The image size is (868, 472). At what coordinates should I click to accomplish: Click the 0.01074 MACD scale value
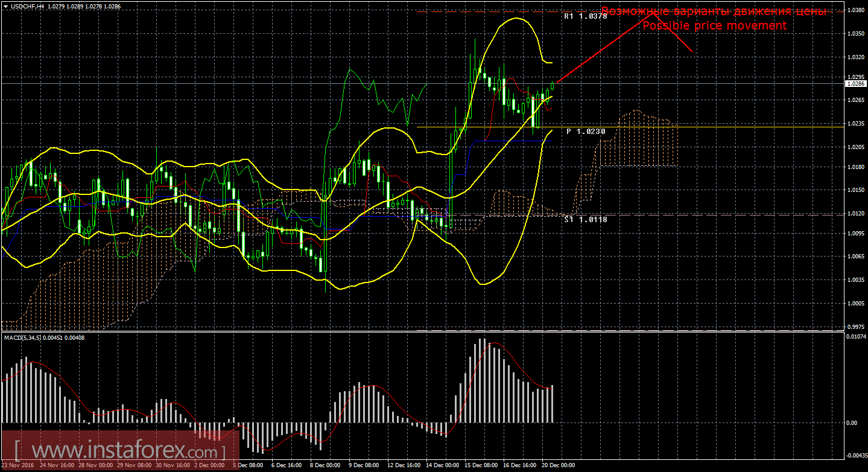[855, 336]
